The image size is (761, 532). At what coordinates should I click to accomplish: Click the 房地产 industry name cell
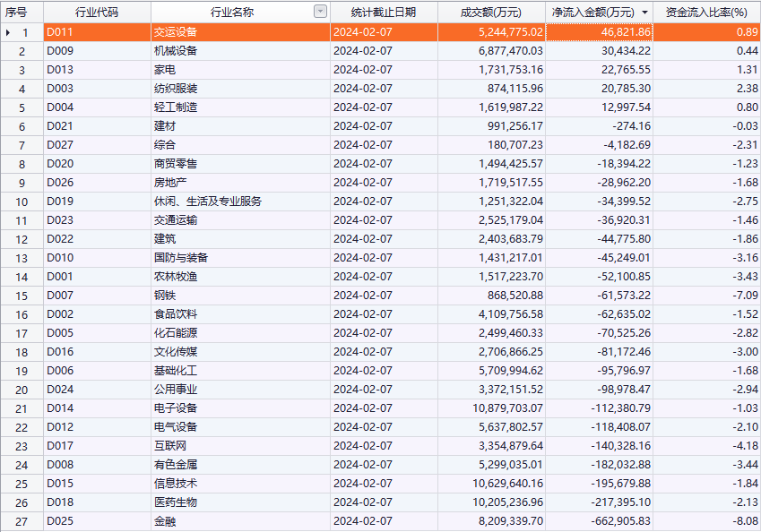click(x=170, y=183)
